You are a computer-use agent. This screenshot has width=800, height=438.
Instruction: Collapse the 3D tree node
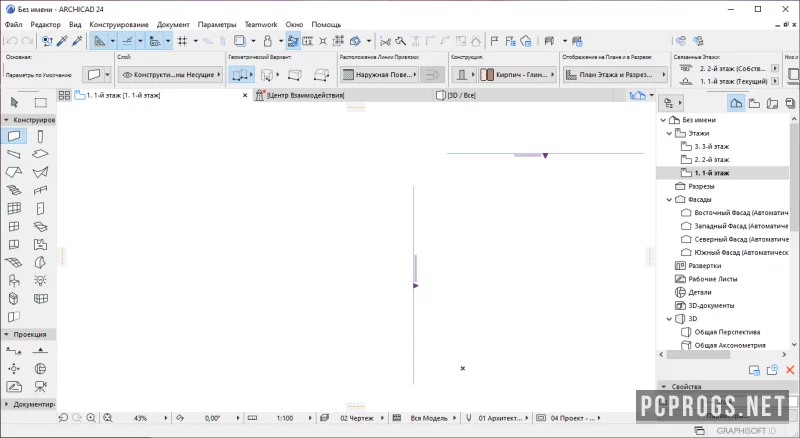(x=669, y=319)
